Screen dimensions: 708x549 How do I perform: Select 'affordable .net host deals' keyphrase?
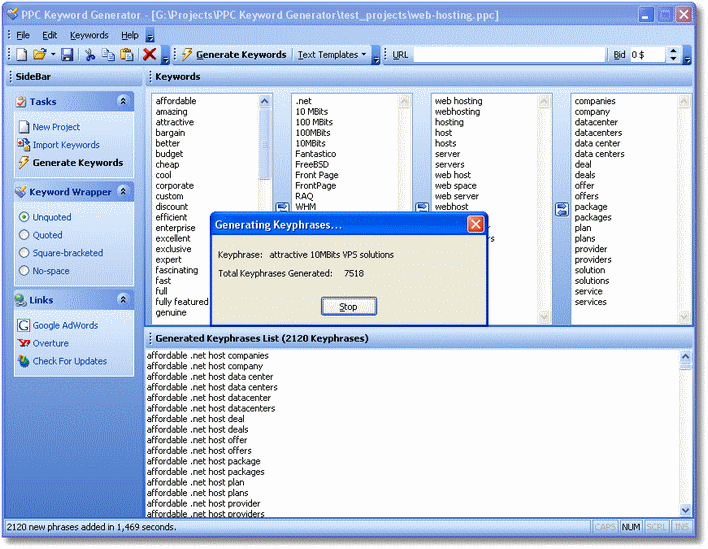click(x=197, y=430)
